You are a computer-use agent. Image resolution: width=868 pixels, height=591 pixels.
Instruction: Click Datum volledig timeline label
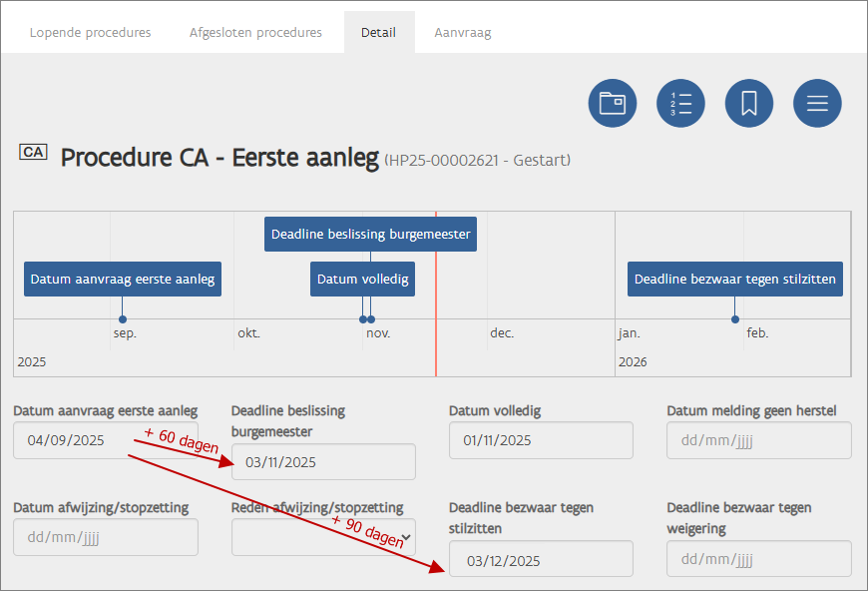coord(362,280)
